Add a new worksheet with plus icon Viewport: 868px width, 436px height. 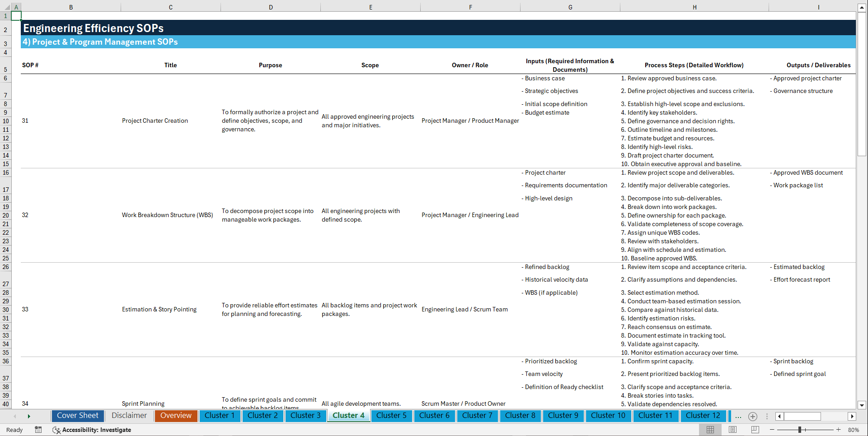point(752,416)
